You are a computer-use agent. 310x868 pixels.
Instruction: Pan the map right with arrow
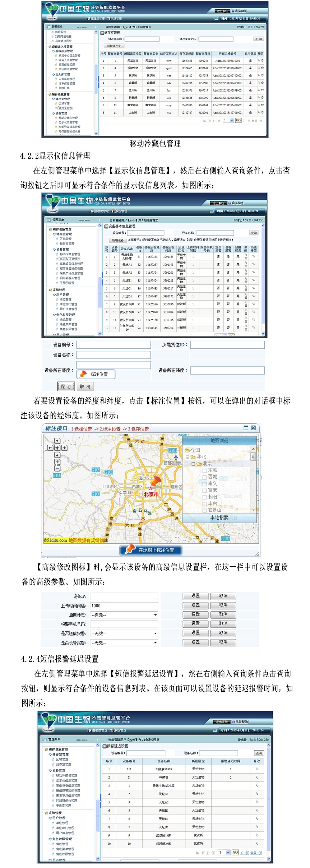coord(64,448)
